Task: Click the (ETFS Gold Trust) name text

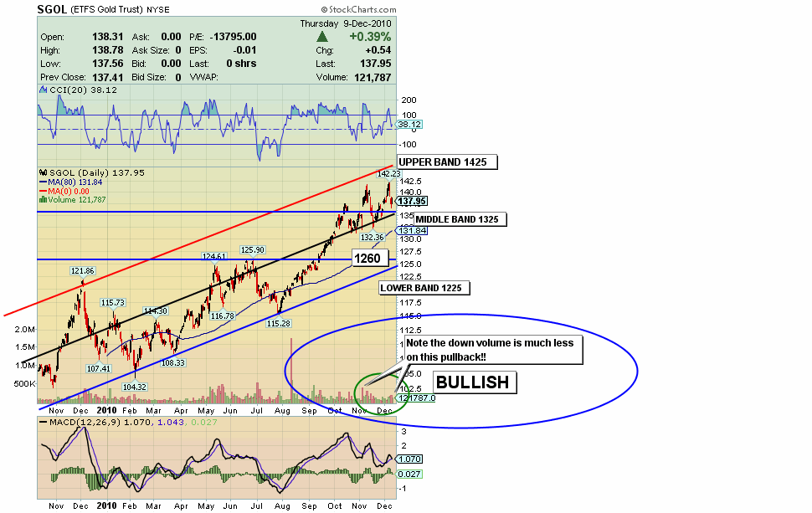Action: (x=106, y=10)
